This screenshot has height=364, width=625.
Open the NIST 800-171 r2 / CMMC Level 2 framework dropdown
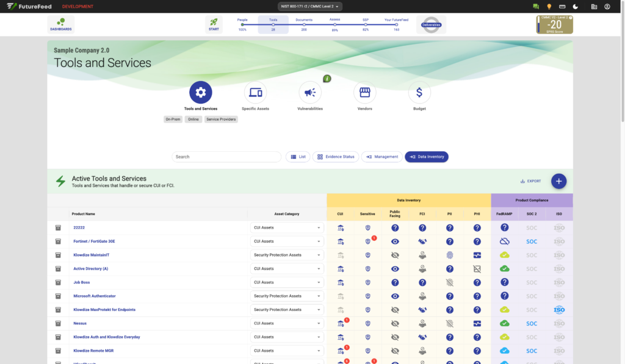tap(309, 6)
